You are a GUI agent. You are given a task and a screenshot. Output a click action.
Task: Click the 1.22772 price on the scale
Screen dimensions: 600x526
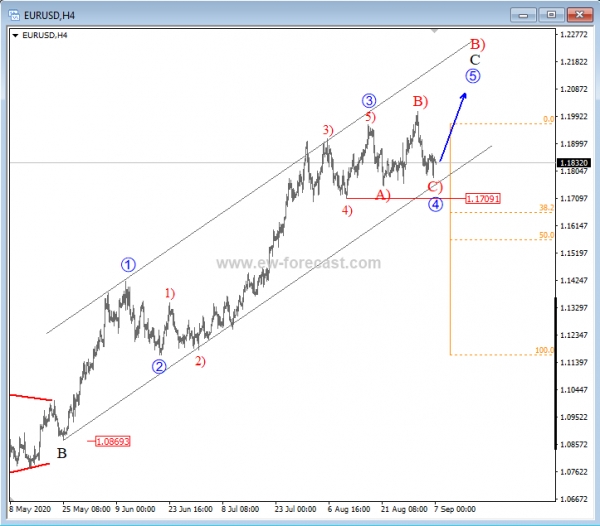(574, 34)
